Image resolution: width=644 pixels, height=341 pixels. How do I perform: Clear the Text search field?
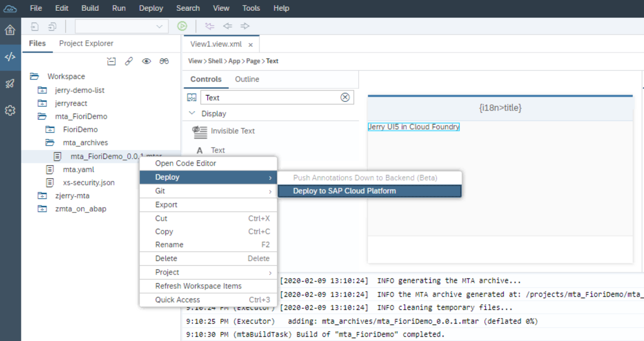click(x=345, y=97)
